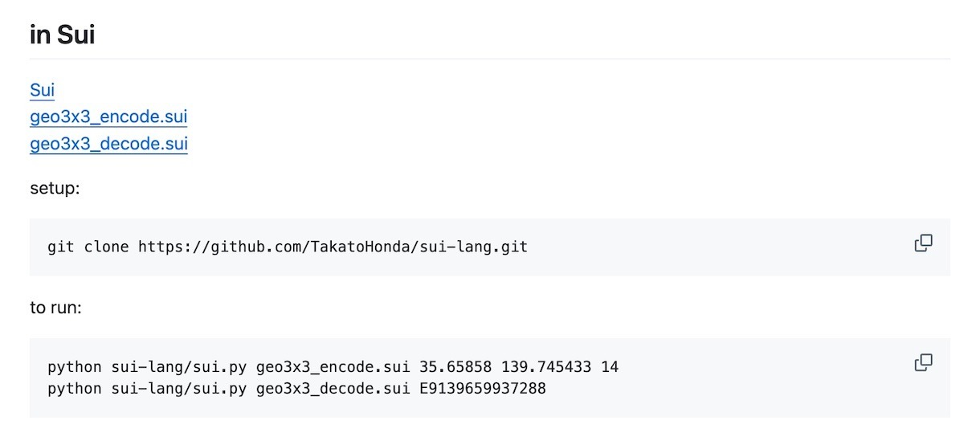The height and width of the screenshot is (441, 980).
Task: Click the level argument 14
Action: (610, 367)
